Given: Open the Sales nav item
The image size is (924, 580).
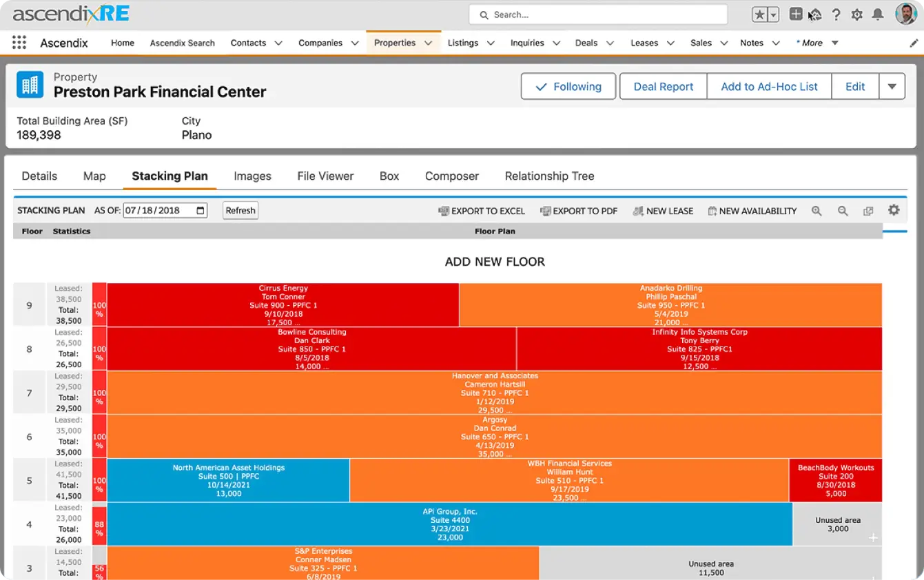Looking at the screenshot, I should [701, 43].
